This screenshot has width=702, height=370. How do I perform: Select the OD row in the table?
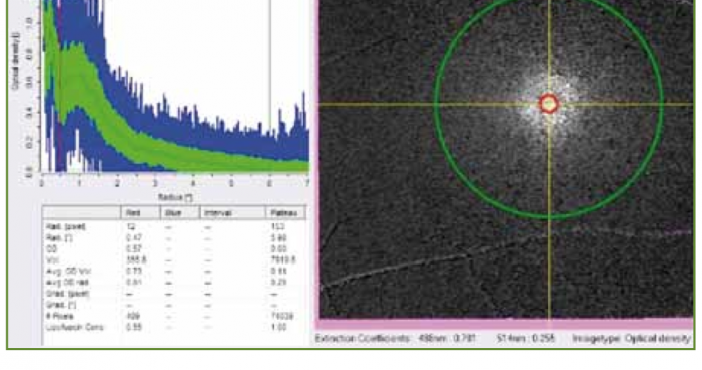[x=174, y=249]
